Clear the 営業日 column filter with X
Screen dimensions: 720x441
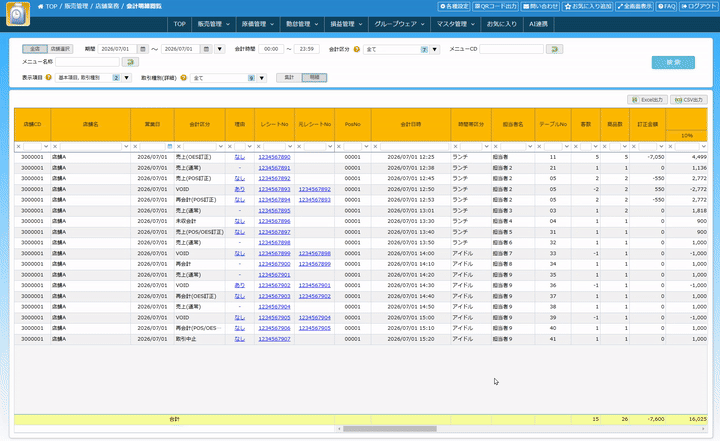tap(135, 147)
